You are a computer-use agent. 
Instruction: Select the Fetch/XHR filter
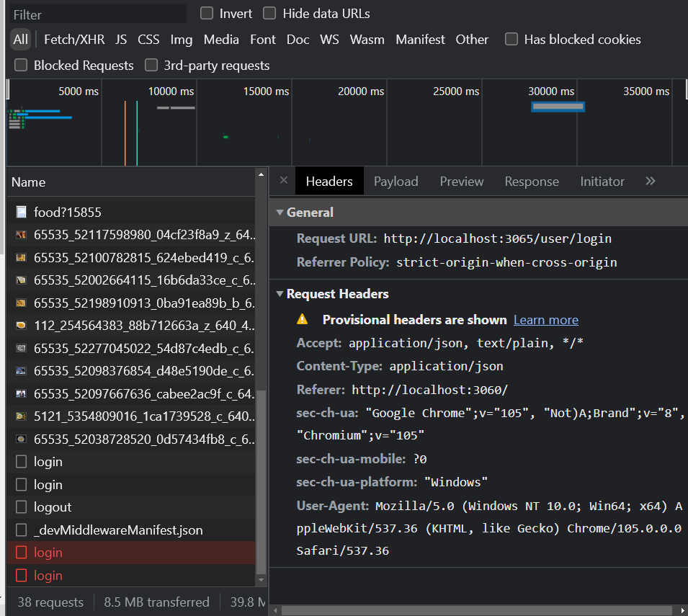click(73, 40)
